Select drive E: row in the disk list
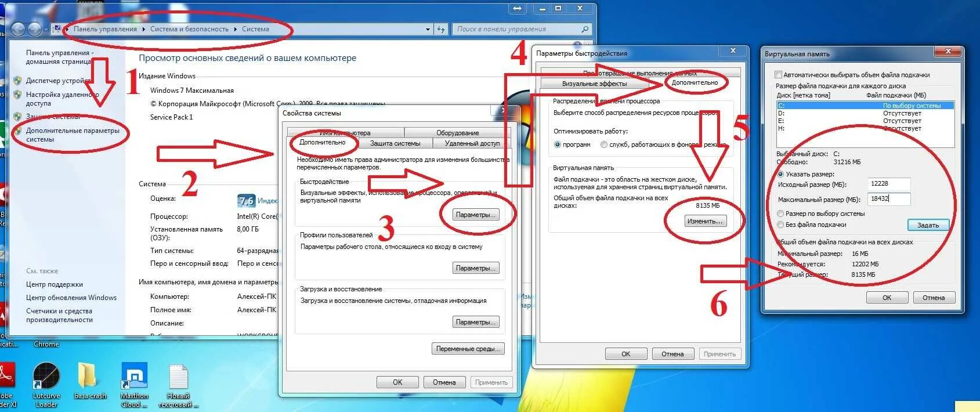 865,121
